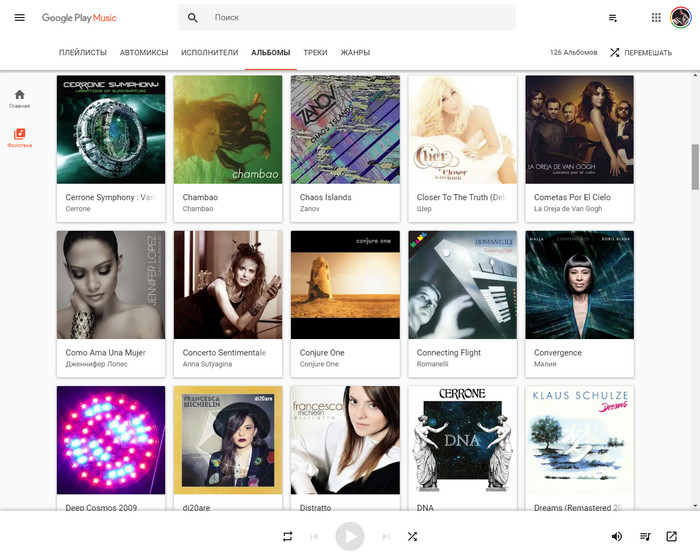Go to Главная home in sidebar
Viewport: 700px width, 560px height.
pos(20,98)
